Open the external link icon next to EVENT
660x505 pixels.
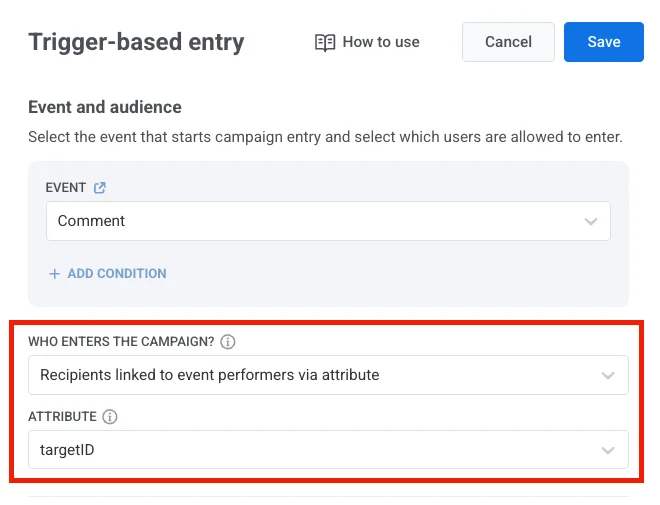pyautogui.click(x=99, y=187)
